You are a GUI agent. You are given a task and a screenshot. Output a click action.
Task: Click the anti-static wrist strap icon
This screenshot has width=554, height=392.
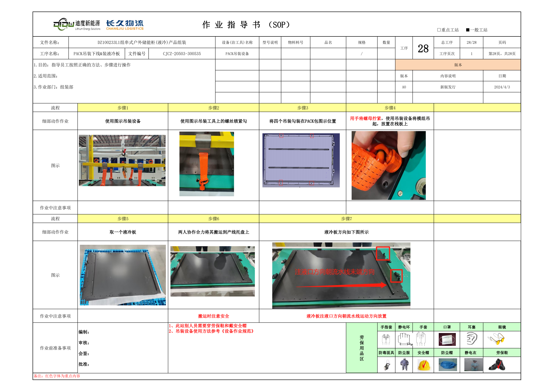click(404, 339)
